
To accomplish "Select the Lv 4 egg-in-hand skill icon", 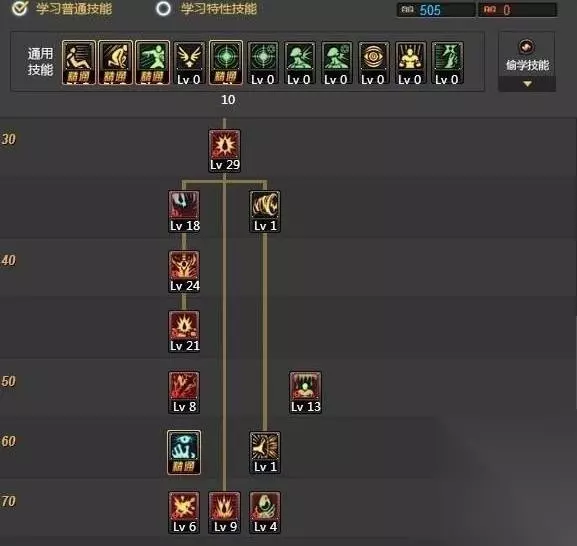I will click(265, 512).
